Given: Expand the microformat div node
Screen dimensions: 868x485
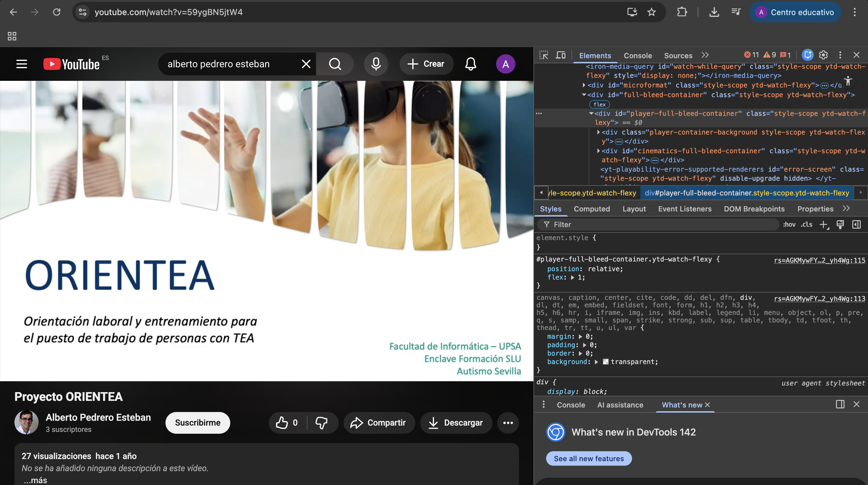Looking at the screenshot, I should [584, 85].
